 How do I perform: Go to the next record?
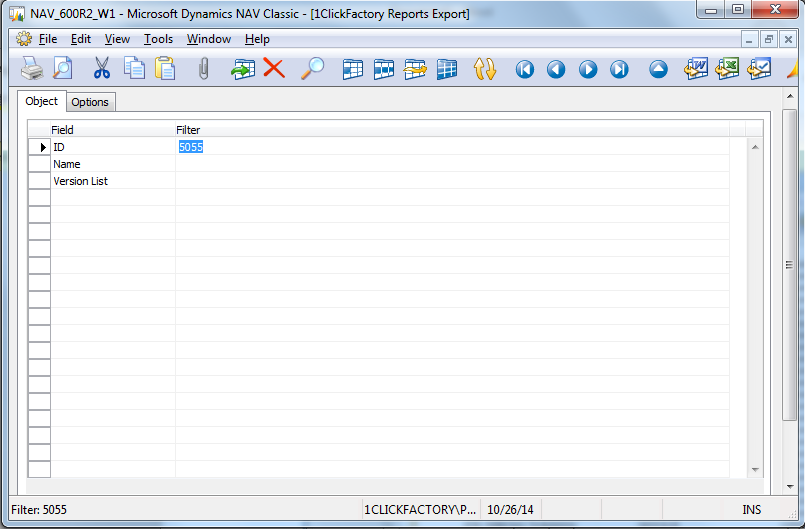[588, 69]
